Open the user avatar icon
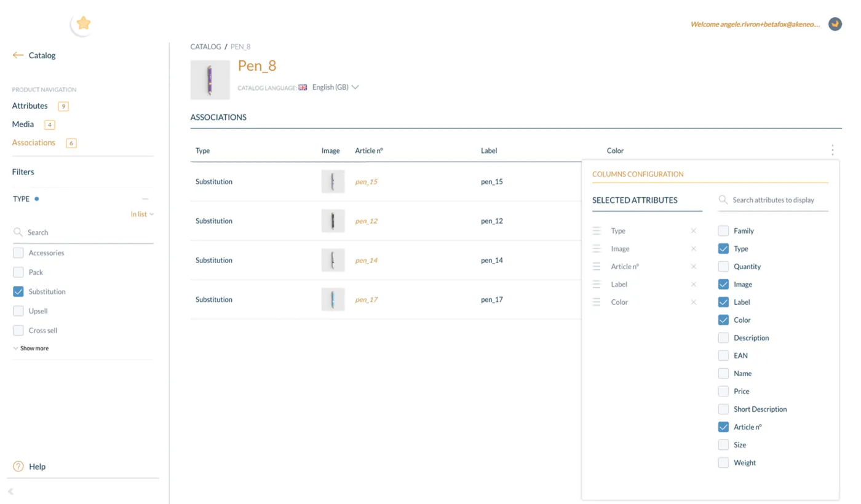Viewport: 861px width, 504px height. pyautogui.click(x=835, y=24)
